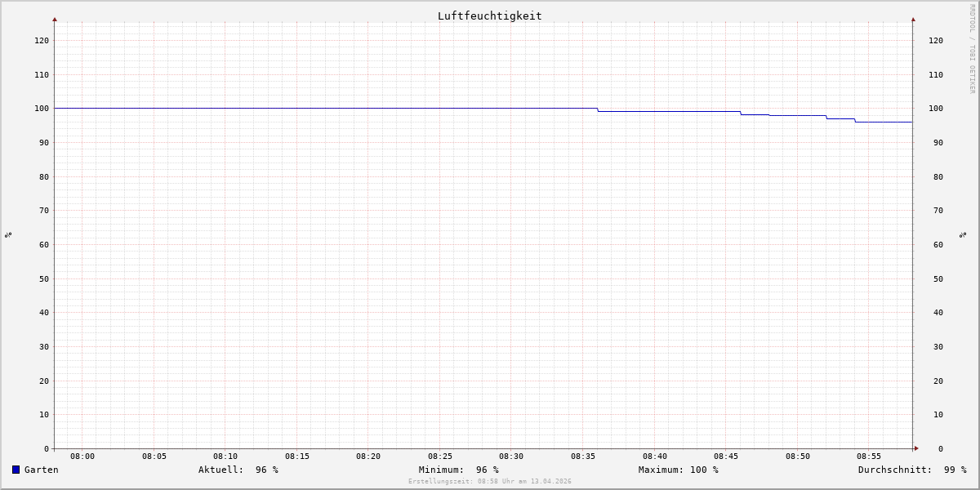Click the blue Garten legend color box
980x490 pixels.
tap(16, 470)
